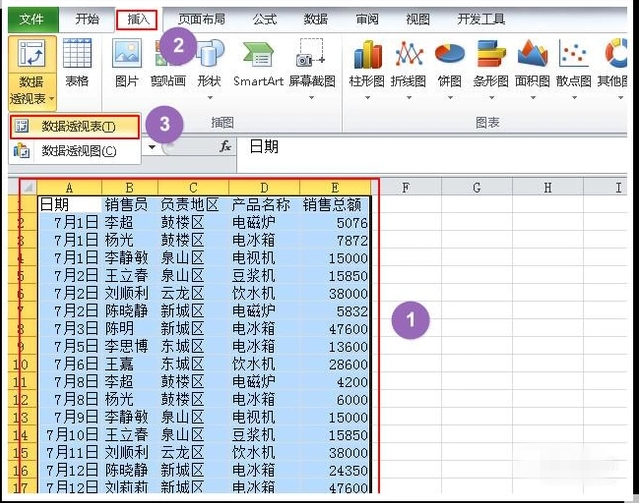The image size is (639, 503).
Task: Click the 销售总额 header cell
Action: pos(335,205)
